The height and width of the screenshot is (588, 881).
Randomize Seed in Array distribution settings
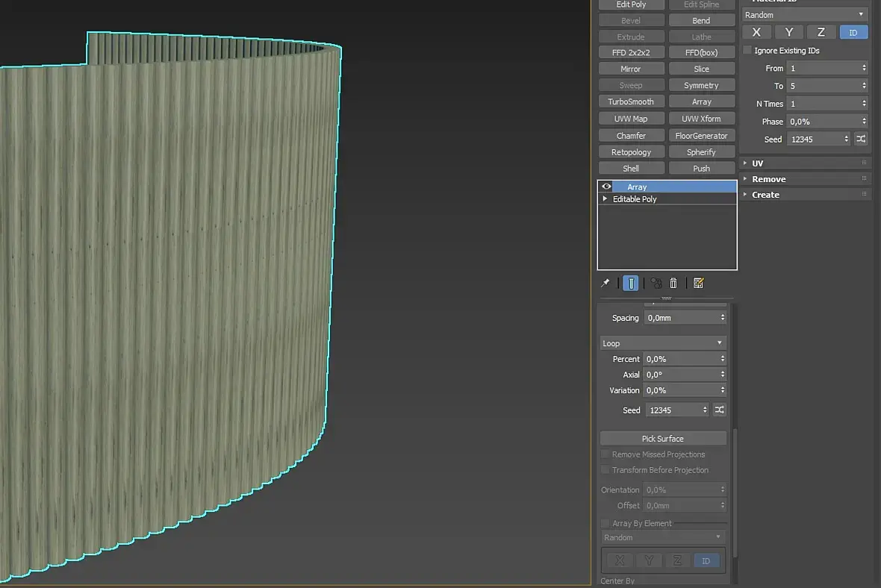719,410
